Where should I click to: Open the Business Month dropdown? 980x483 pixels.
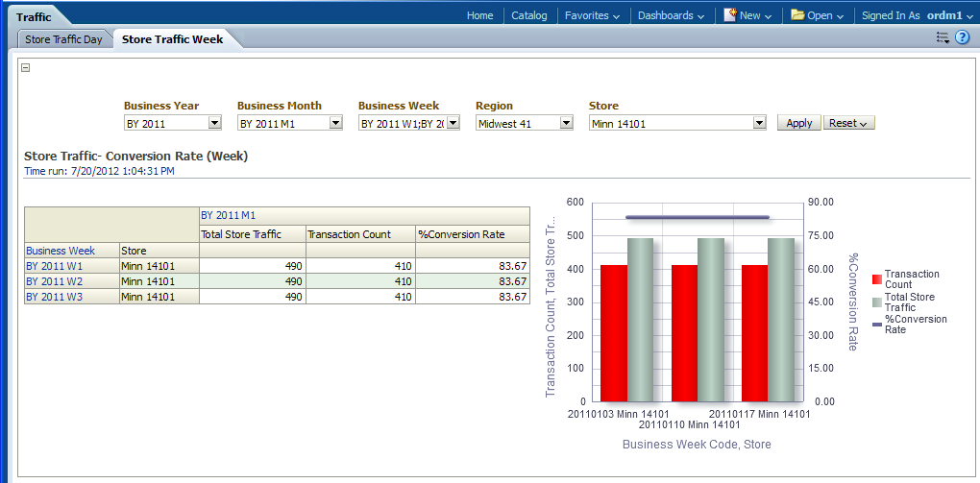click(x=336, y=123)
